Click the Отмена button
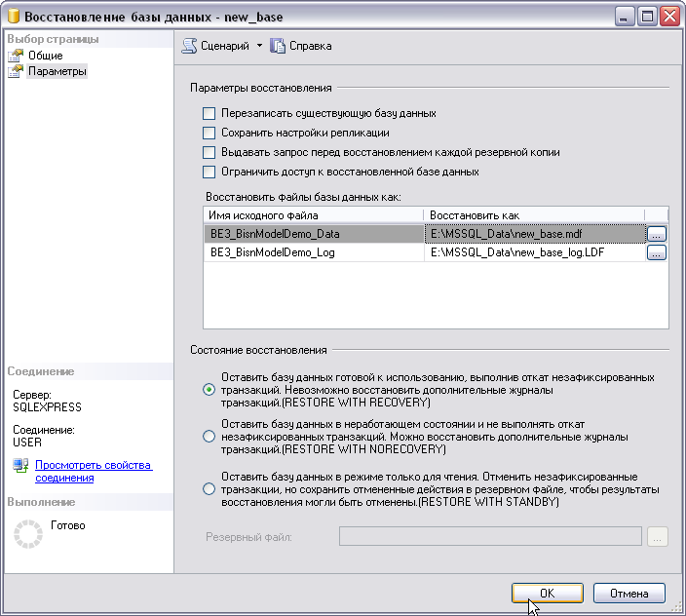This screenshot has width=686, height=616. pos(629,593)
